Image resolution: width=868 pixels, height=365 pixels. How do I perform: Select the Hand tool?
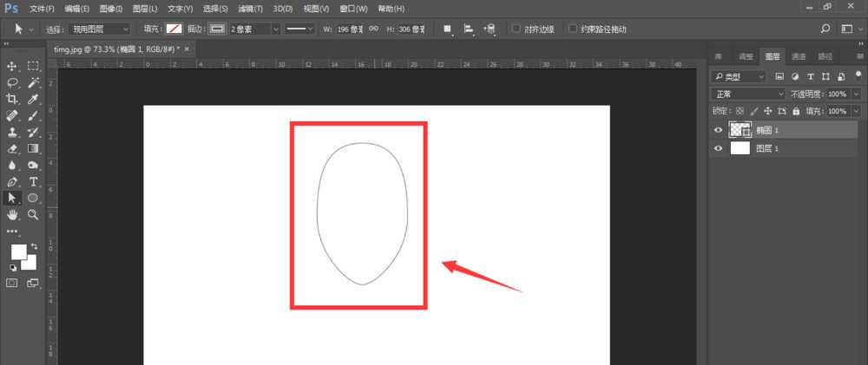[x=12, y=214]
